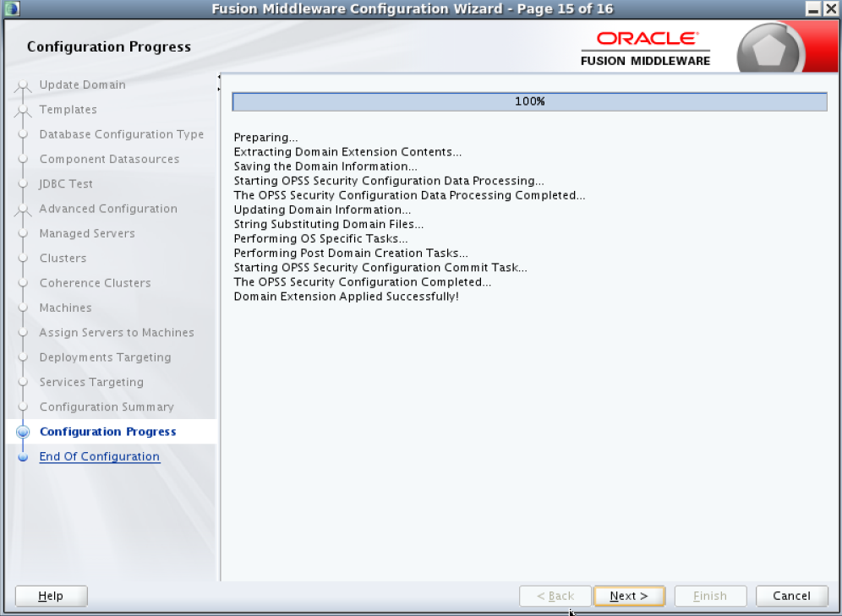Click the Advanced Configuration branch node icon
842x616 pixels.
[x=23, y=210]
